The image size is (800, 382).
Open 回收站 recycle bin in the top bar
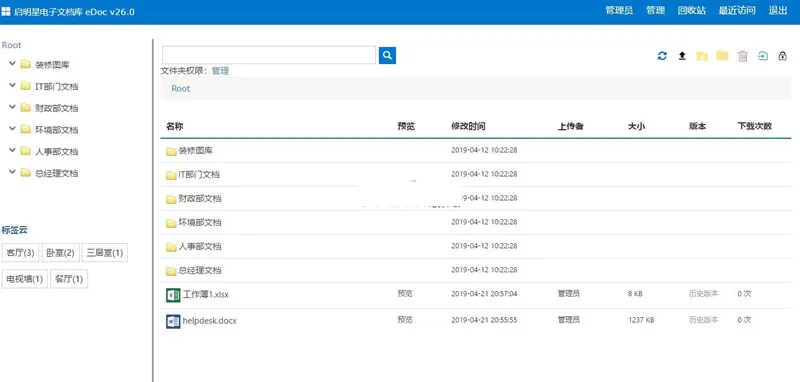click(x=692, y=11)
